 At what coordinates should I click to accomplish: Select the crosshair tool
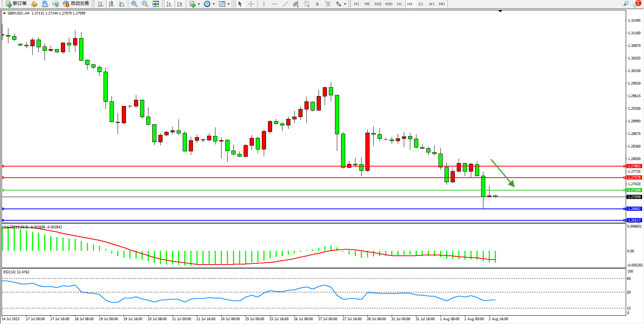point(251,4)
